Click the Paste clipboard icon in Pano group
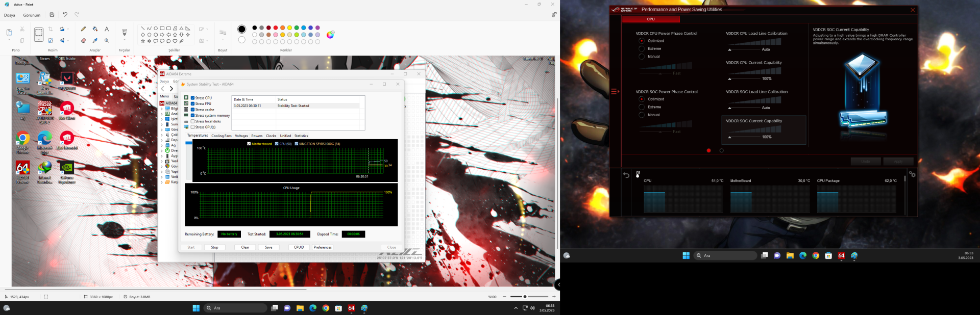This screenshot has width=980, height=315. click(x=9, y=33)
